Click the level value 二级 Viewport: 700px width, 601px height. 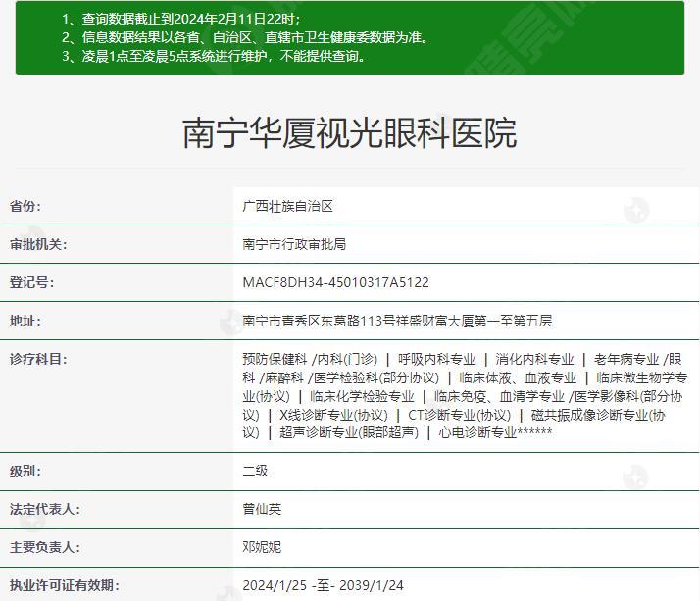point(255,471)
